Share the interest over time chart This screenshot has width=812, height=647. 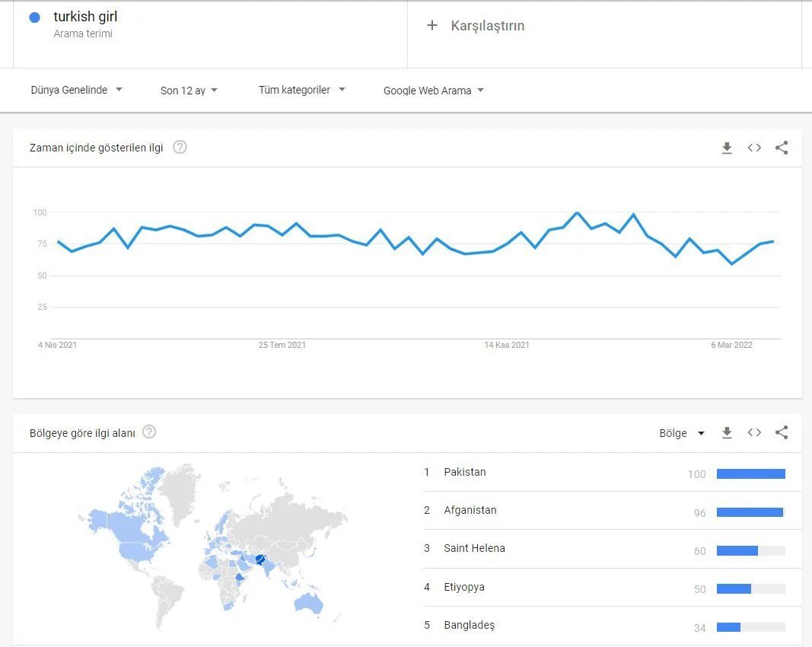(782, 148)
